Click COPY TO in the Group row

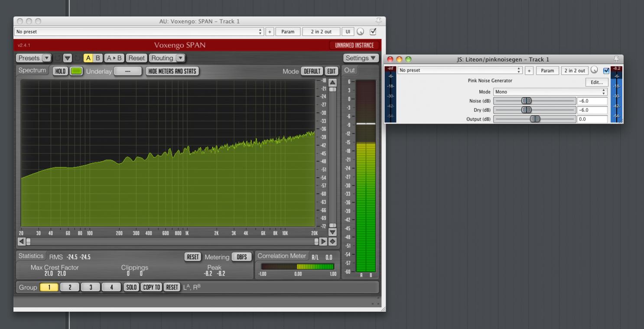tap(151, 287)
